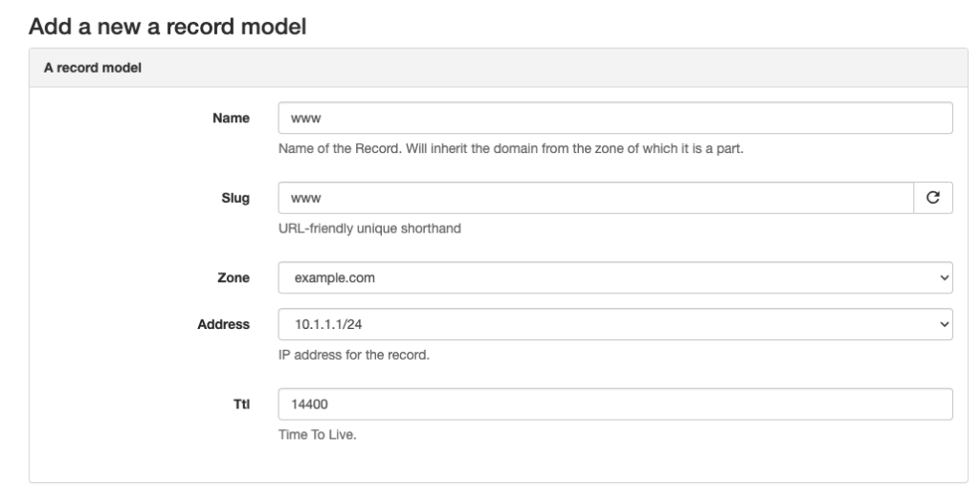Open the Zone dropdown showing example.com

point(615,278)
